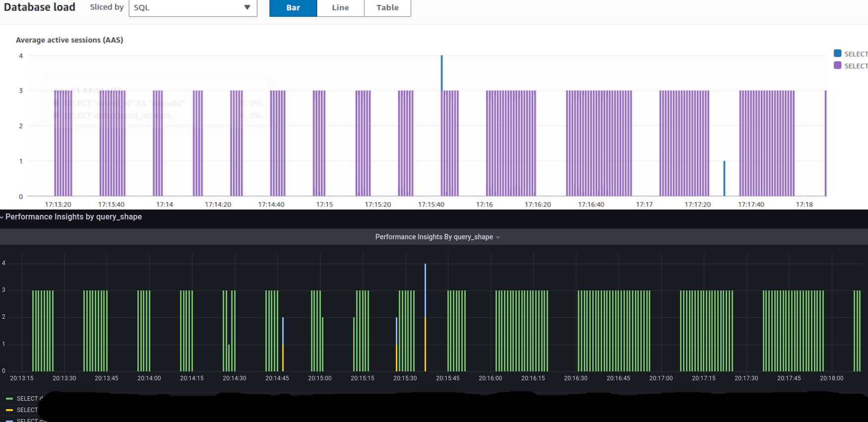Click the tall blue-yellow spike in Grafana chart
868x422 pixels.
click(425, 317)
